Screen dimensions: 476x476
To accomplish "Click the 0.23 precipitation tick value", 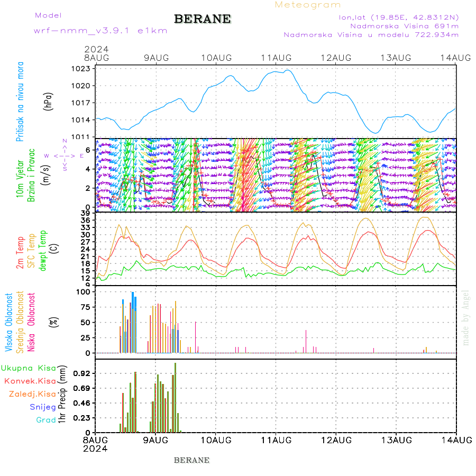I will click(81, 418).
